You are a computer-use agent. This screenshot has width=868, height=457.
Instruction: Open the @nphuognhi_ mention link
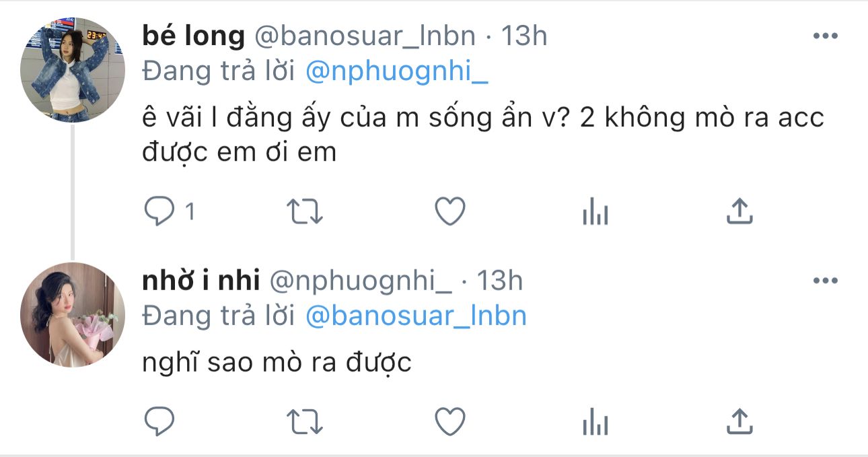(x=397, y=73)
